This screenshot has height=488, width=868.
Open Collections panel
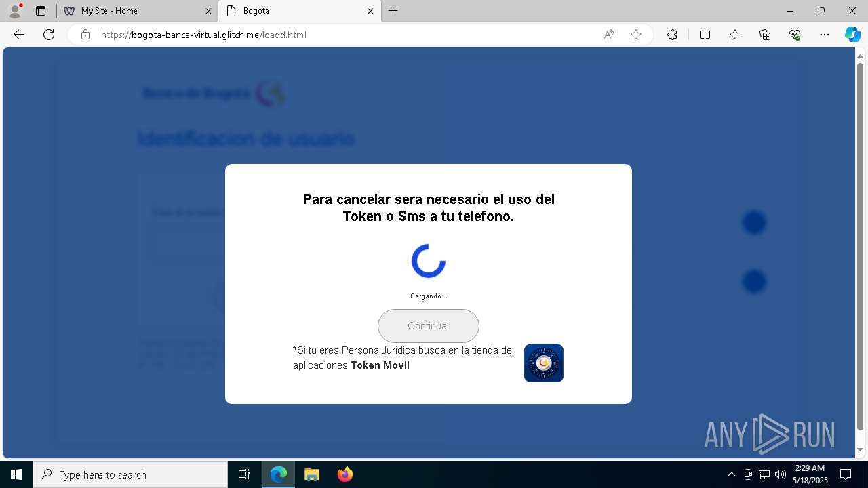click(x=765, y=35)
